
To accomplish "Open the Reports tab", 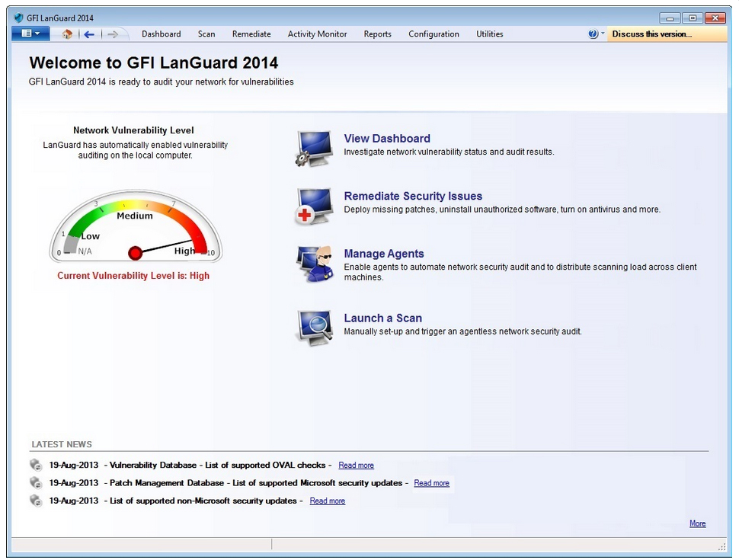I will click(x=378, y=34).
